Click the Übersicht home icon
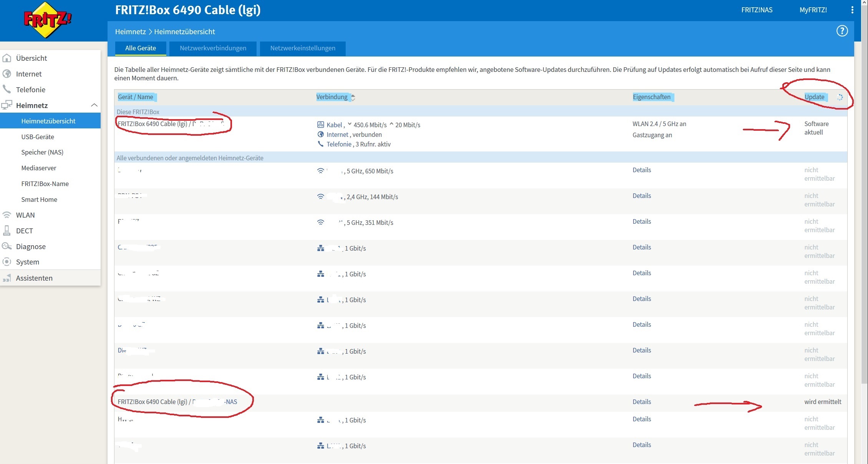This screenshot has height=464, width=868. (x=7, y=58)
